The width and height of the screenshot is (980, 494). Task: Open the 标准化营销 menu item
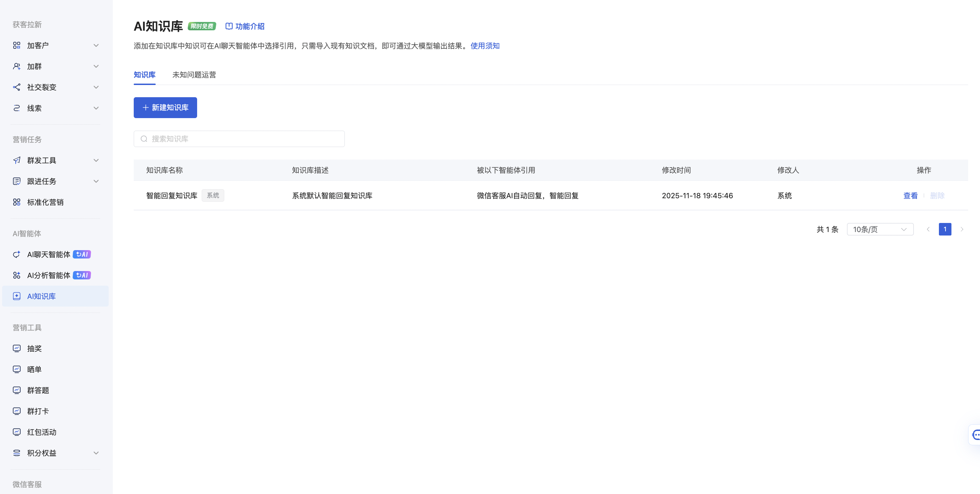55,202
